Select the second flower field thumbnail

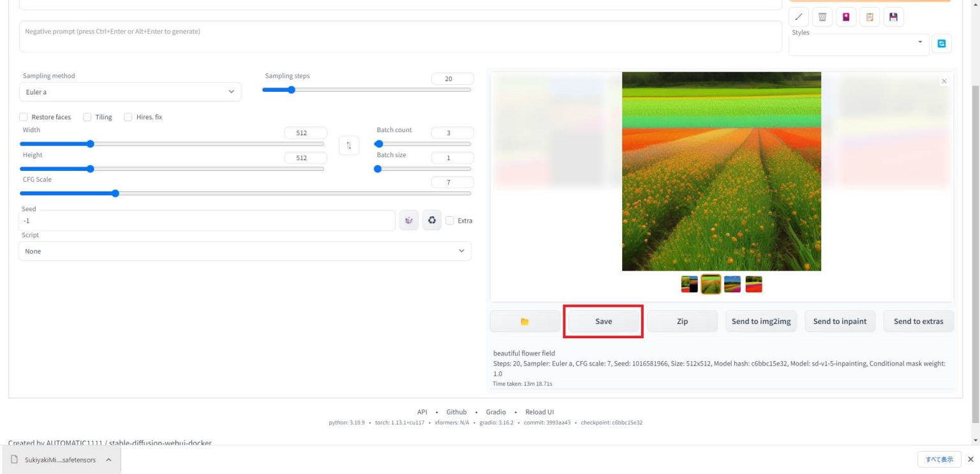pos(709,284)
